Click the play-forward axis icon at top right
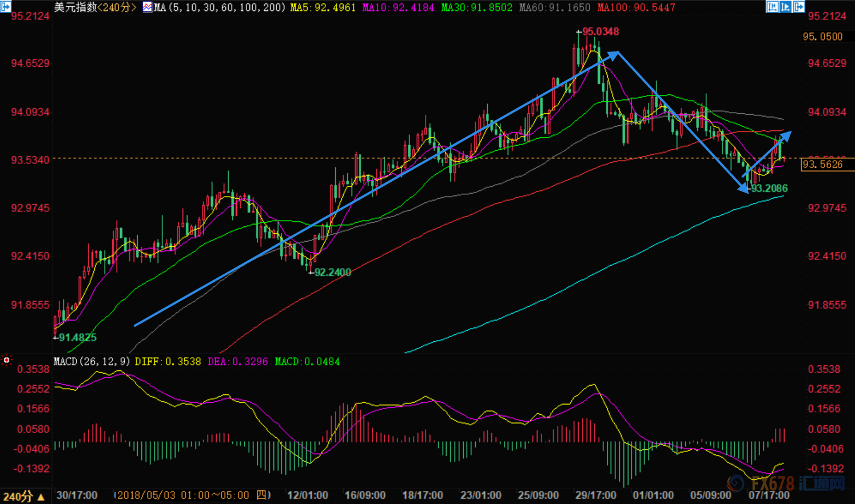This screenshot has width=855, height=504. (786, 7)
